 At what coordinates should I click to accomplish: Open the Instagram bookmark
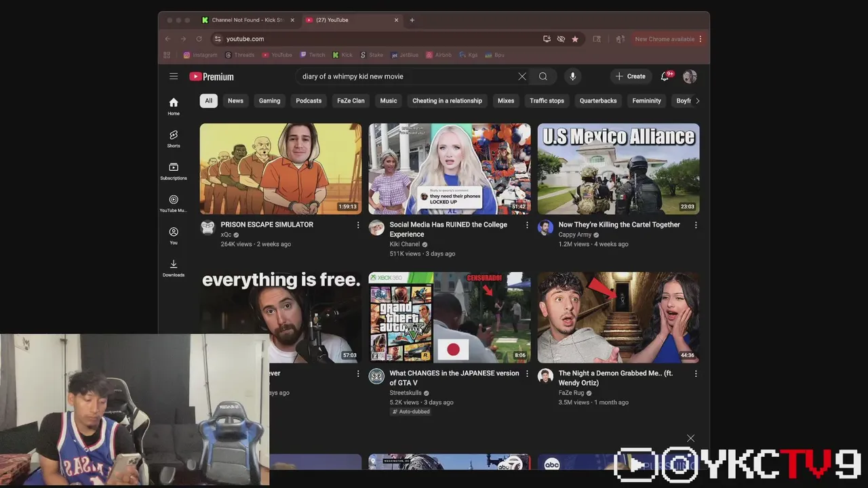click(x=200, y=55)
